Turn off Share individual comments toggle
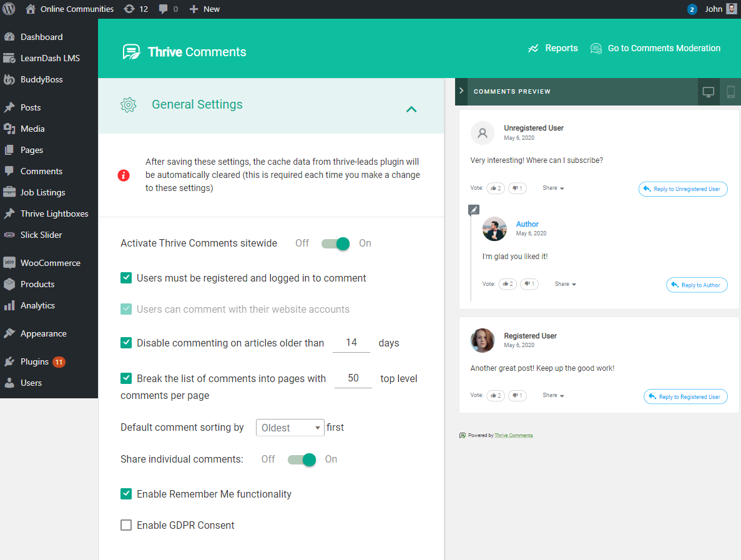 pos(302,459)
